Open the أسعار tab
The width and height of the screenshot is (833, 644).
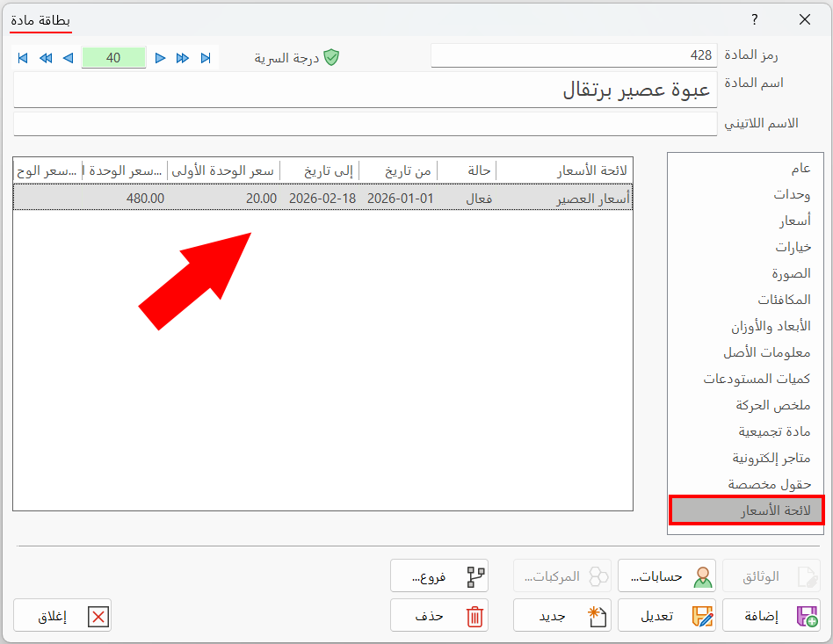click(x=794, y=221)
